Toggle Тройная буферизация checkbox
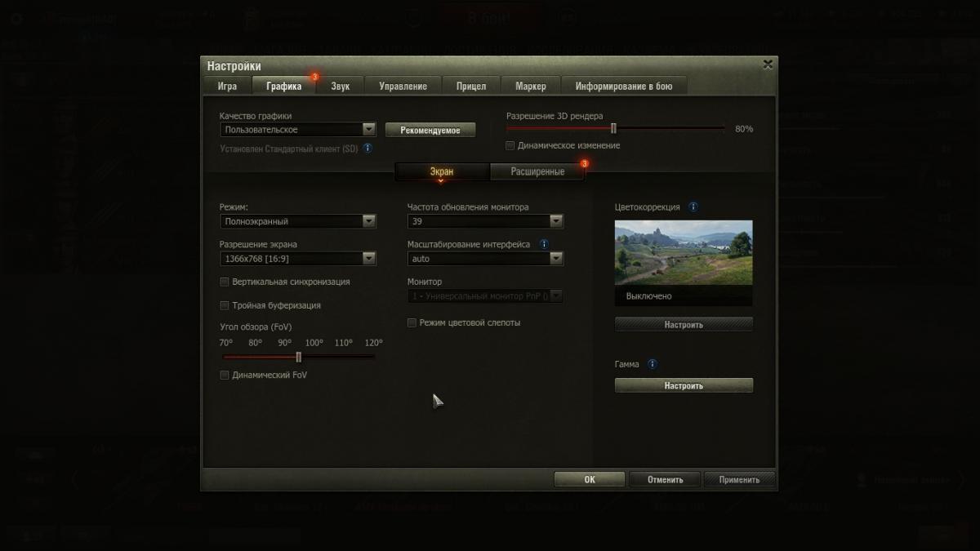This screenshot has width=980, height=551. pyautogui.click(x=225, y=305)
